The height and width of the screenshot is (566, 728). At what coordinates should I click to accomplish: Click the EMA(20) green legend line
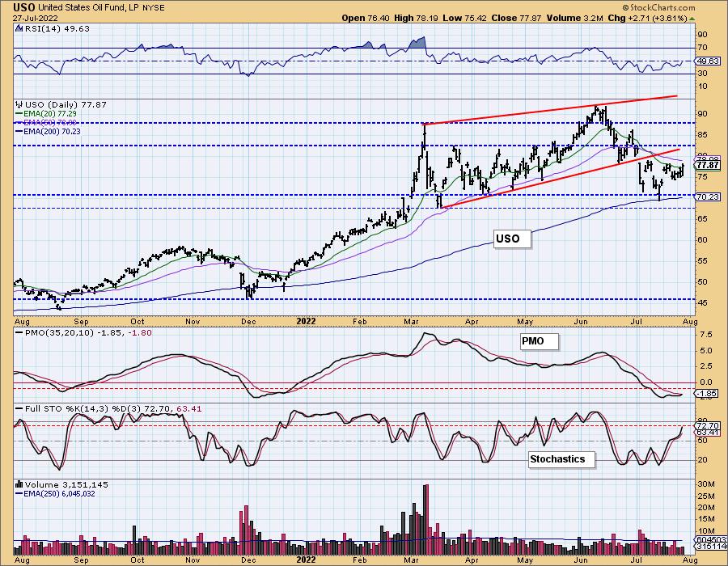pyautogui.click(x=19, y=114)
